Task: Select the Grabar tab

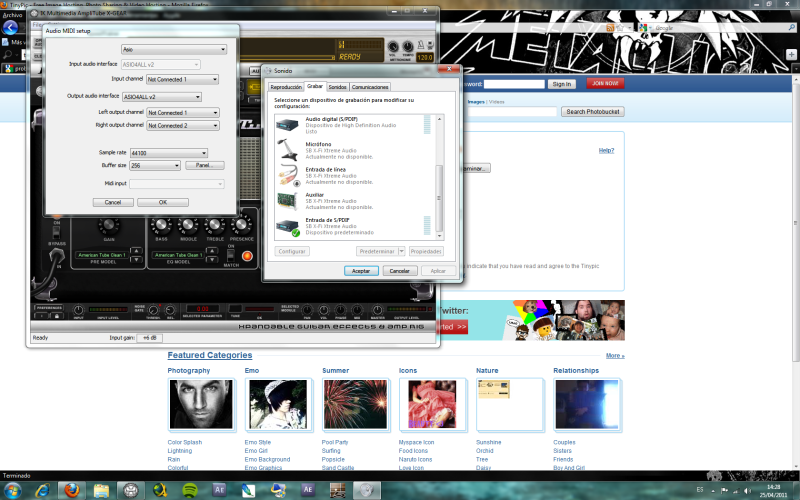Action: 315,86
